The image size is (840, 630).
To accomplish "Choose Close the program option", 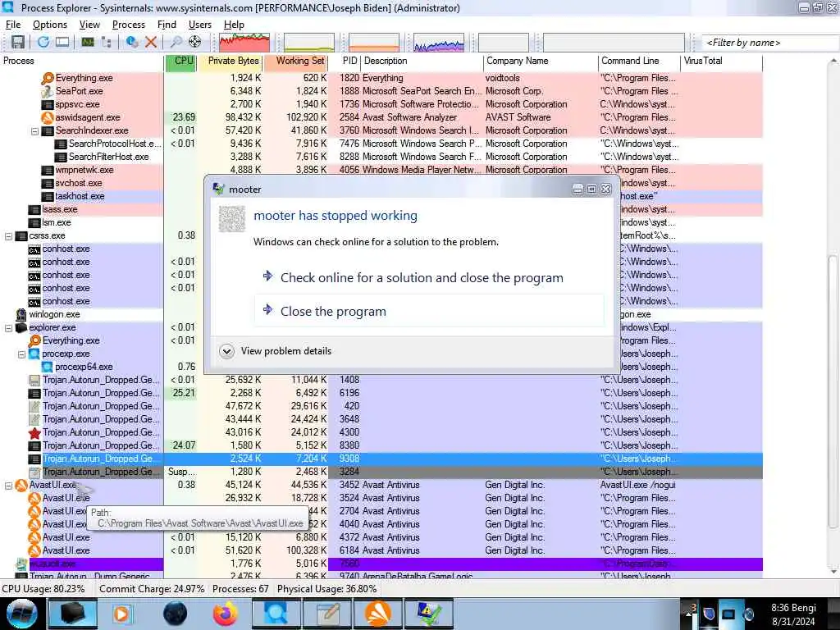I will coord(429,311).
